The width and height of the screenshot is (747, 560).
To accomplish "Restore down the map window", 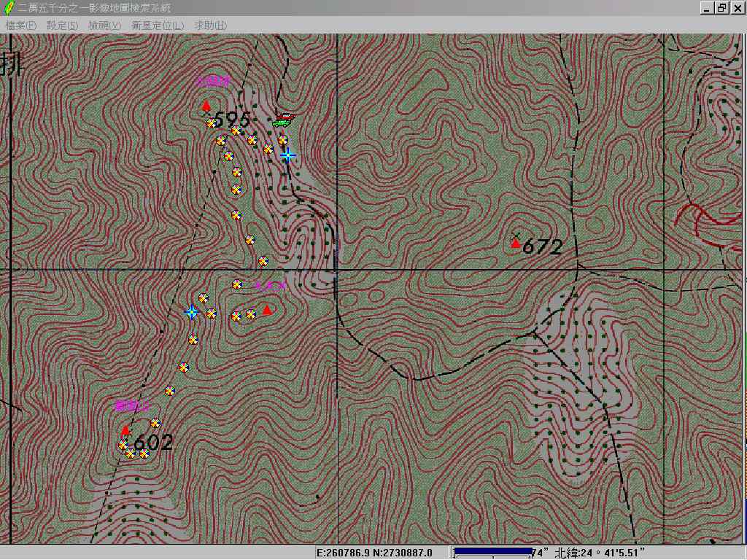I will point(721,8).
